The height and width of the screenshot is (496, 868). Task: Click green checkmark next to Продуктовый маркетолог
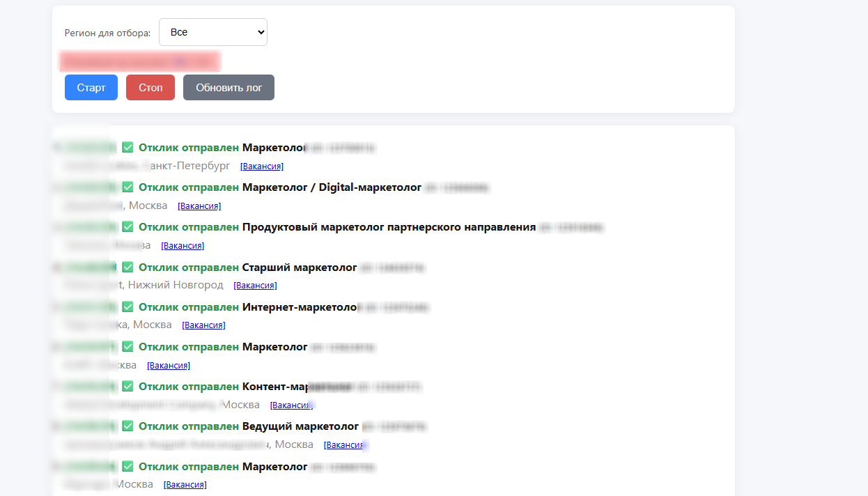[x=127, y=227]
